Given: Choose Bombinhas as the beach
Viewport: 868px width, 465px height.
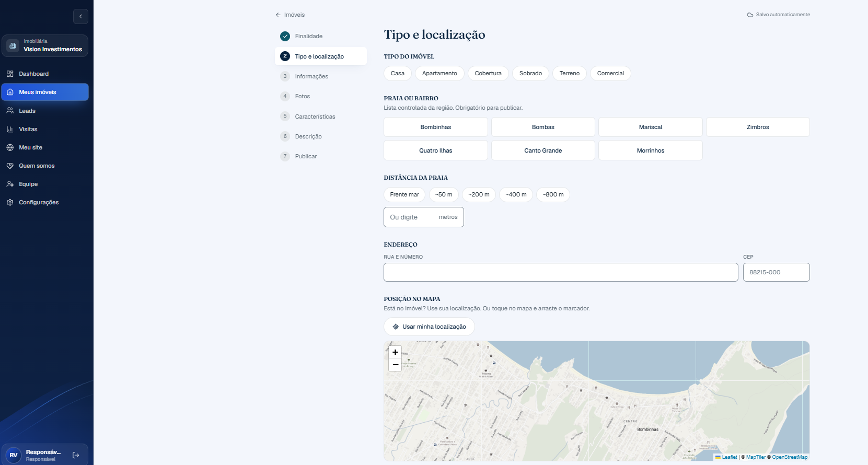Looking at the screenshot, I should click(x=436, y=127).
